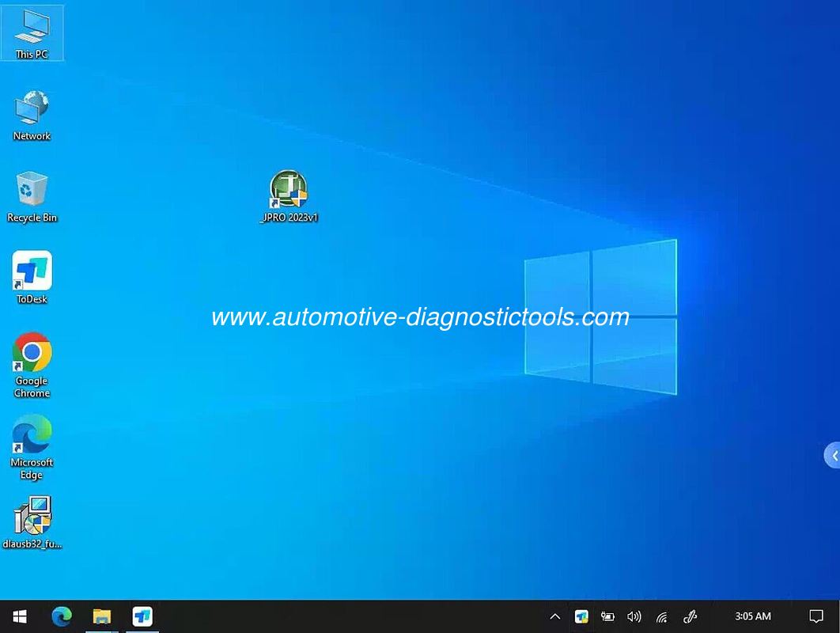The width and height of the screenshot is (840, 633).
Task: Expand the hidden system tray icons
Action: (x=555, y=616)
